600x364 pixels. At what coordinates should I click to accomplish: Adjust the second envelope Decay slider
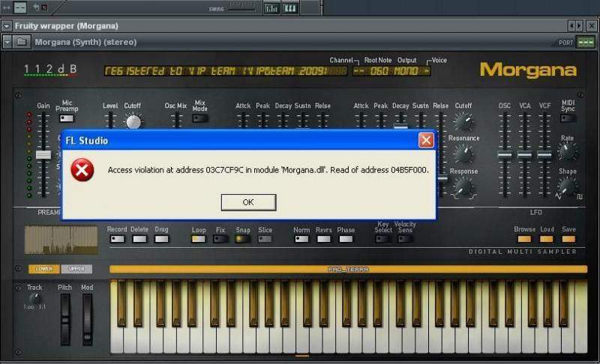400,127
